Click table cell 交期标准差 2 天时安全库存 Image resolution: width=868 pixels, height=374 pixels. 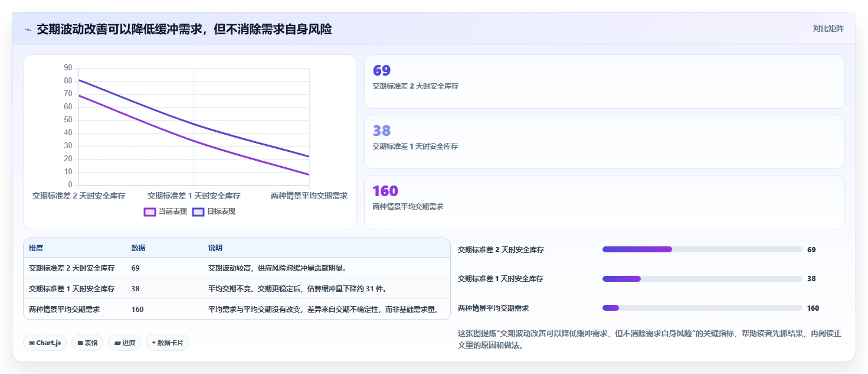72,268
